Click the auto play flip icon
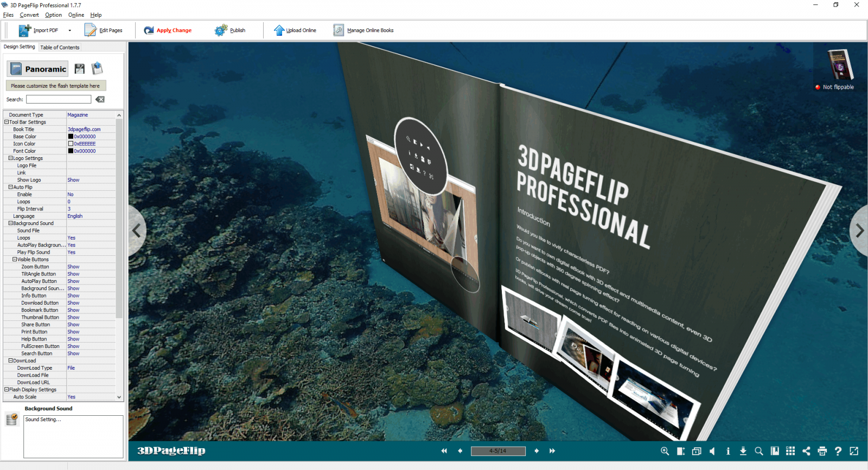 697,451
